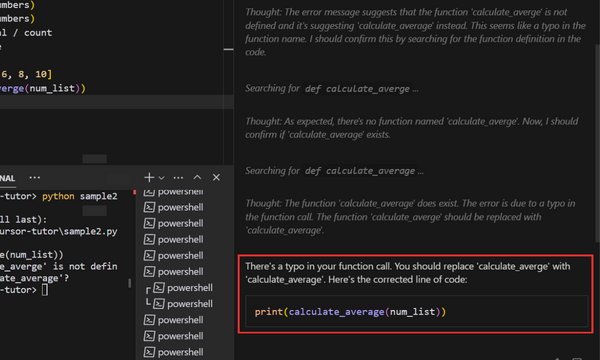Select the third powershell terminal entry
Screen dimensions: 600x360
pos(173,223)
